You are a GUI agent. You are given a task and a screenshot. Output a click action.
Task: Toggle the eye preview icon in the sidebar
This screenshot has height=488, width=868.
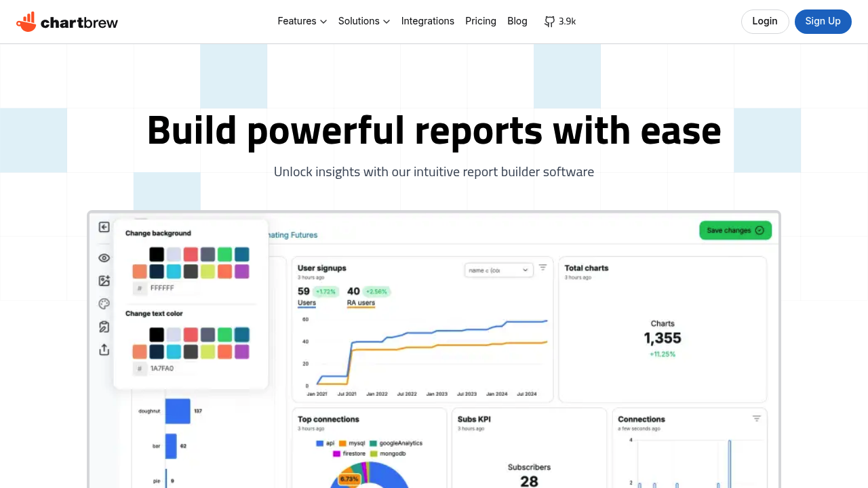pos(104,258)
